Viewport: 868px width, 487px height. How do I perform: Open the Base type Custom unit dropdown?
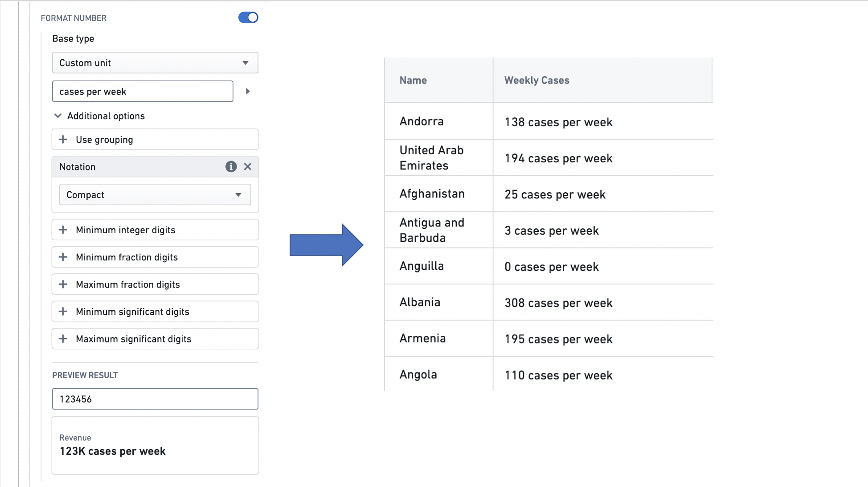click(155, 63)
